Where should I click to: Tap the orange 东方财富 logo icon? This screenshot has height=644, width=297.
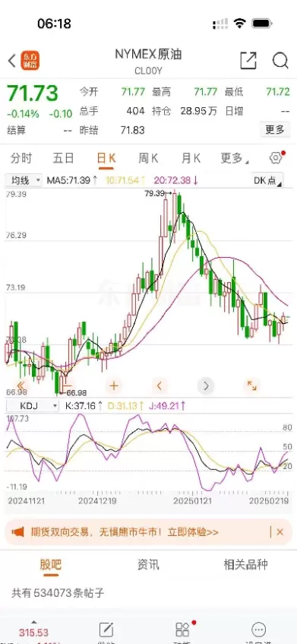point(30,61)
